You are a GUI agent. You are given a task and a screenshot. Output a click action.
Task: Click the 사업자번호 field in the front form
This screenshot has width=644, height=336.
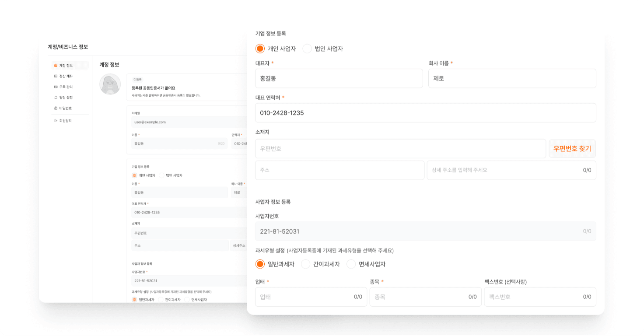point(426,231)
